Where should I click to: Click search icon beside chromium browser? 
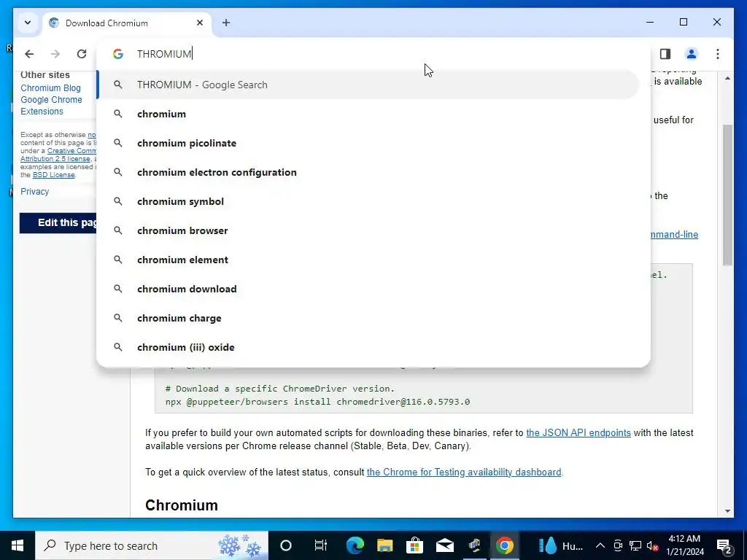(118, 230)
